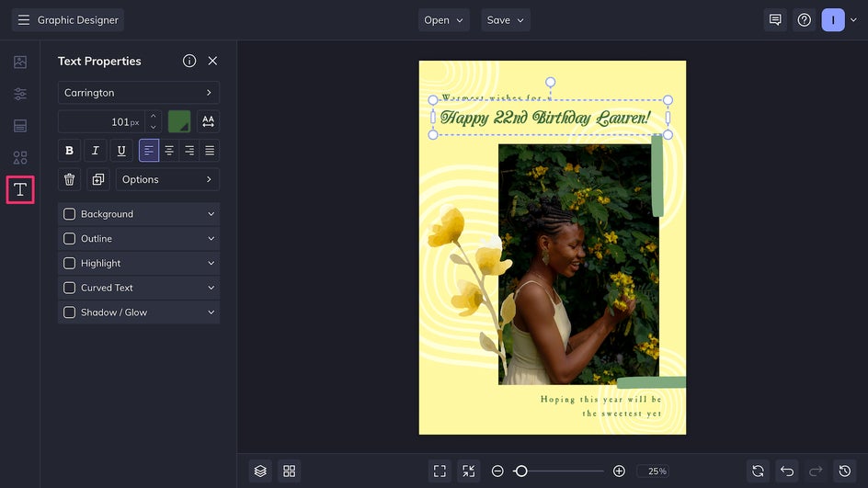Open the Save dropdown menu
868x488 pixels.
506,20
